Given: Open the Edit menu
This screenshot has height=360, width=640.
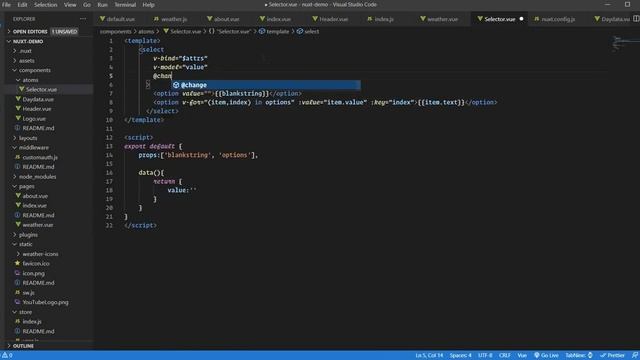Looking at the screenshot, I should pyautogui.click(x=22, y=4).
